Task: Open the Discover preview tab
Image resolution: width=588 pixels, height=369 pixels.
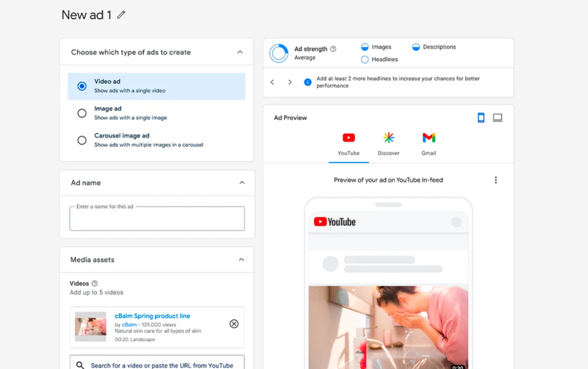Action: (x=389, y=144)
